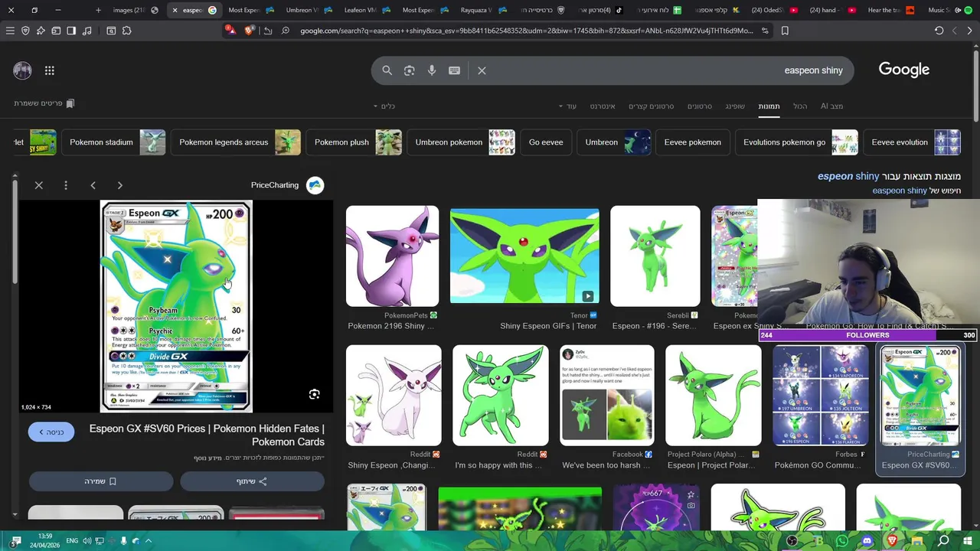Open Brave shields icon in toolbar
980x551 pixels.
[25, 31]
